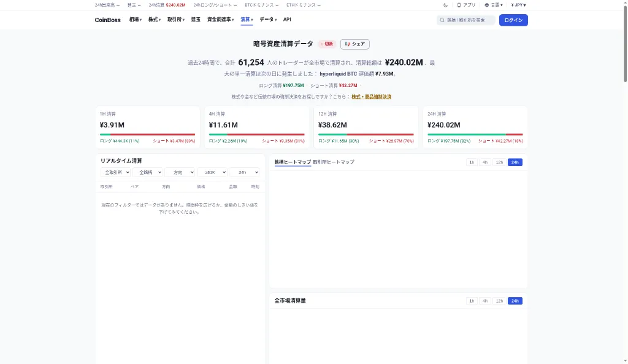
Task: Click the 24h出来高 ticker item
Action: [107, 5]
